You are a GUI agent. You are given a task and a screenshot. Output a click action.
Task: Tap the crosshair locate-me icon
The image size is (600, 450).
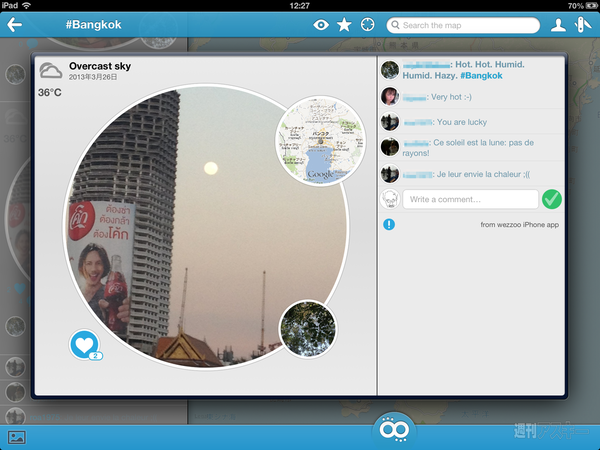[367, 25]
